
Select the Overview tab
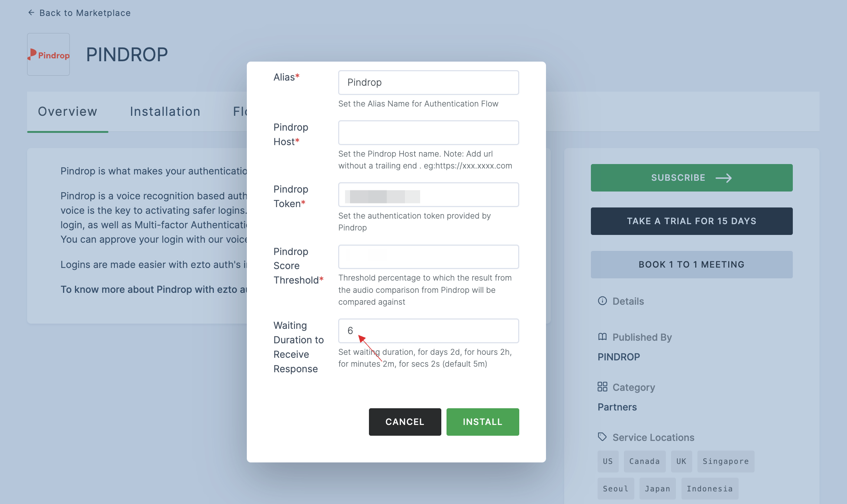coord(67,110)
